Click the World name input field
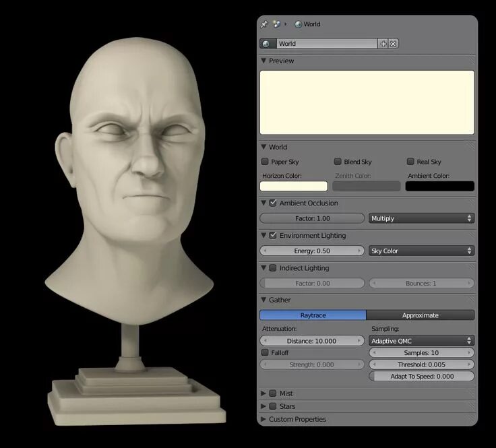This screenshot has width=496, height=448. point(327,44)
